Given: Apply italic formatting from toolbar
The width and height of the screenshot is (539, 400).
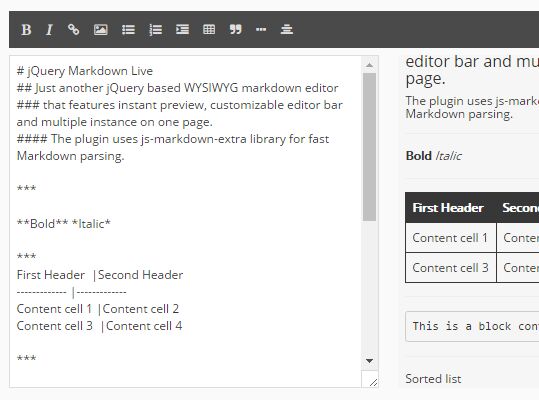Looking at the screenshot, I should click(x=50, y=30).
